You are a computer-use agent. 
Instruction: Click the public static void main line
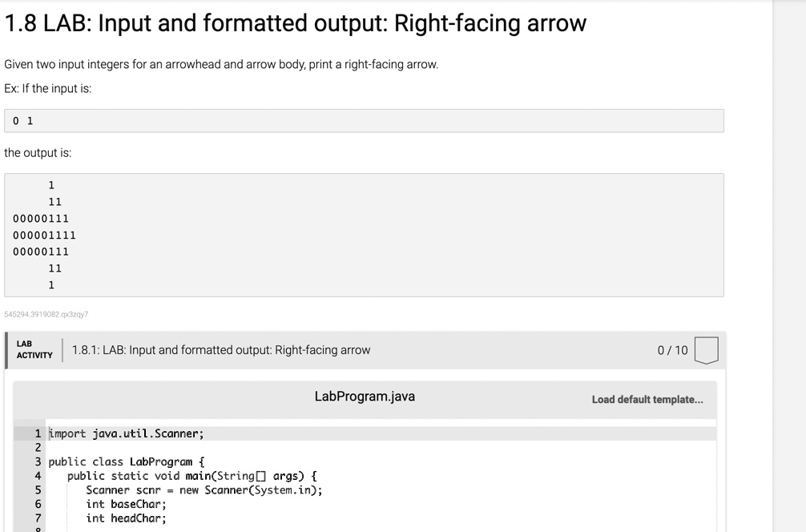(191, 476)
